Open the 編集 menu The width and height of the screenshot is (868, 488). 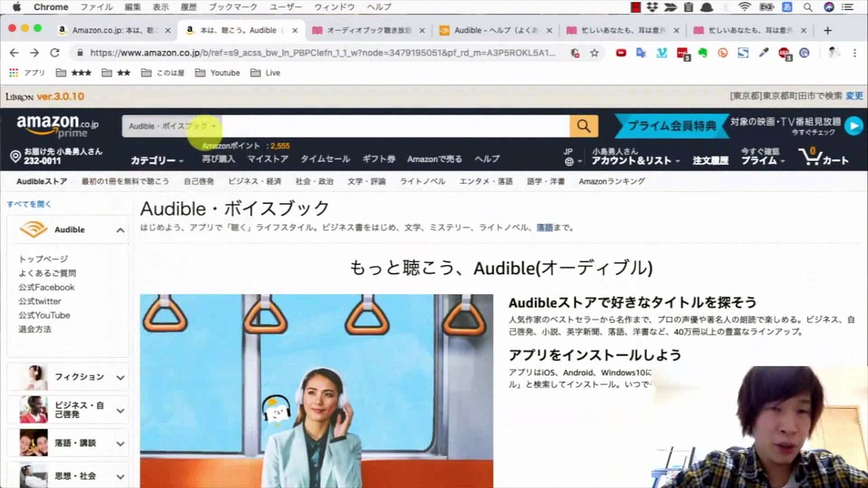pos(133,7)
